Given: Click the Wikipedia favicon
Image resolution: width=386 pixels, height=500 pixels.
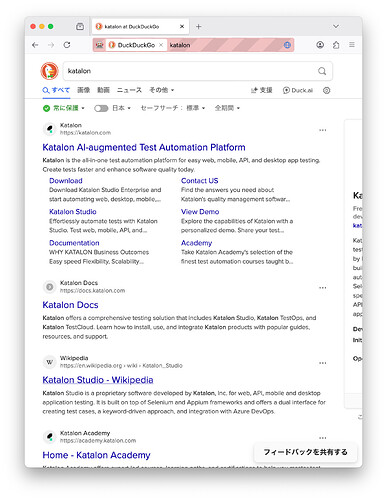Looking at the screenshot, I should pyautogui.click(x=50, y=362).
